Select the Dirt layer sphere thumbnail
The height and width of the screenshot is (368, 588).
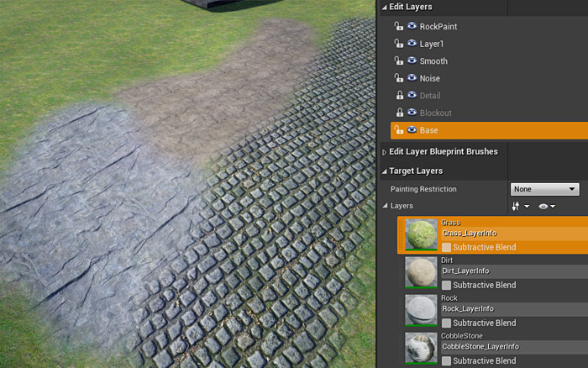pos(421,272)
